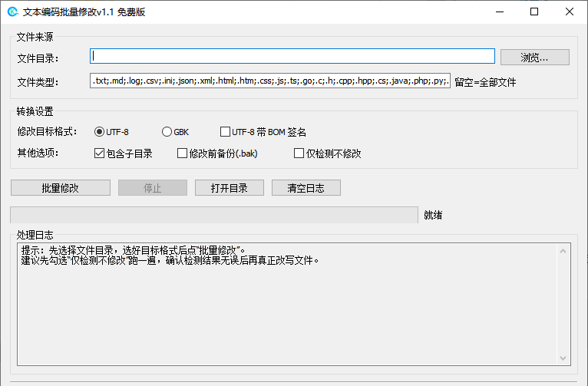Screen dimensions: 588x386
Task: Click the 文件类型 extensions input field
Action: point(270,81)
